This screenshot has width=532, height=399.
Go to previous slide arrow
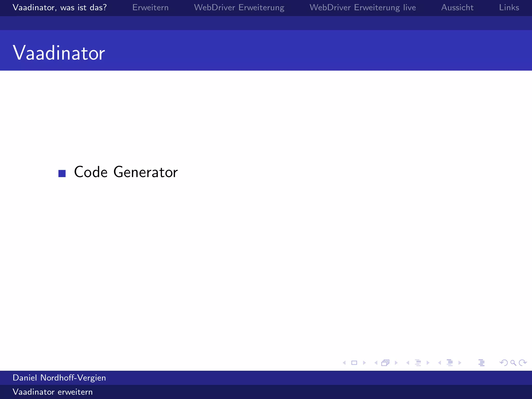tap(344, 363)
